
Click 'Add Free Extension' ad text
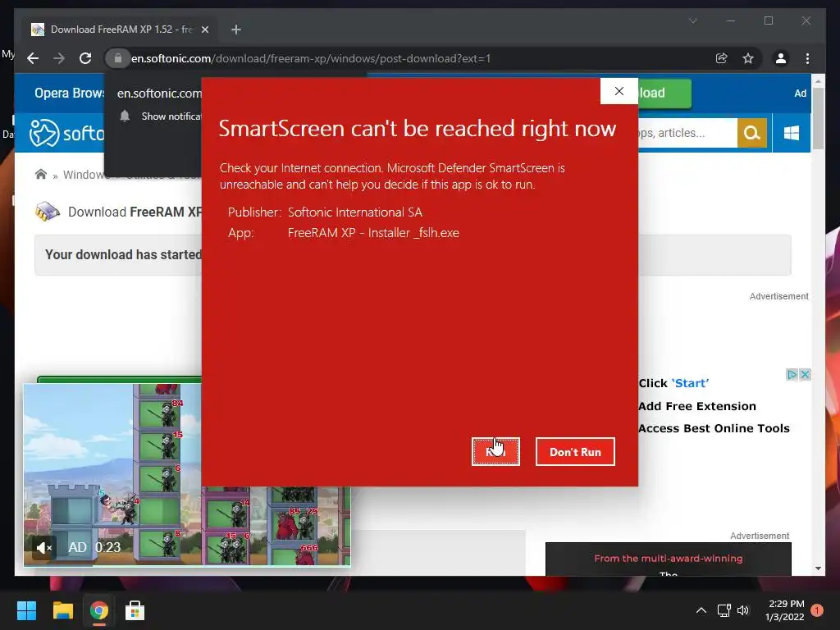coord(697,406)
